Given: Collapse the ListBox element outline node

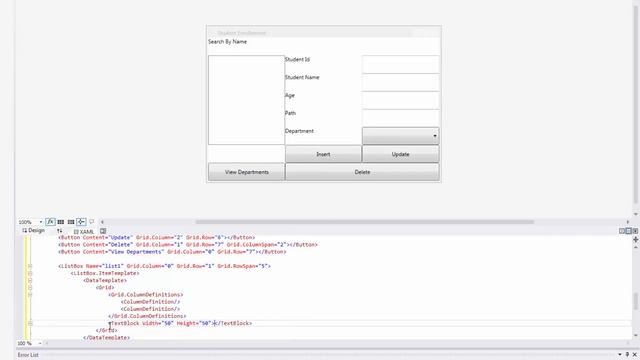Looking at the screenshot, I should click(30, 266).
